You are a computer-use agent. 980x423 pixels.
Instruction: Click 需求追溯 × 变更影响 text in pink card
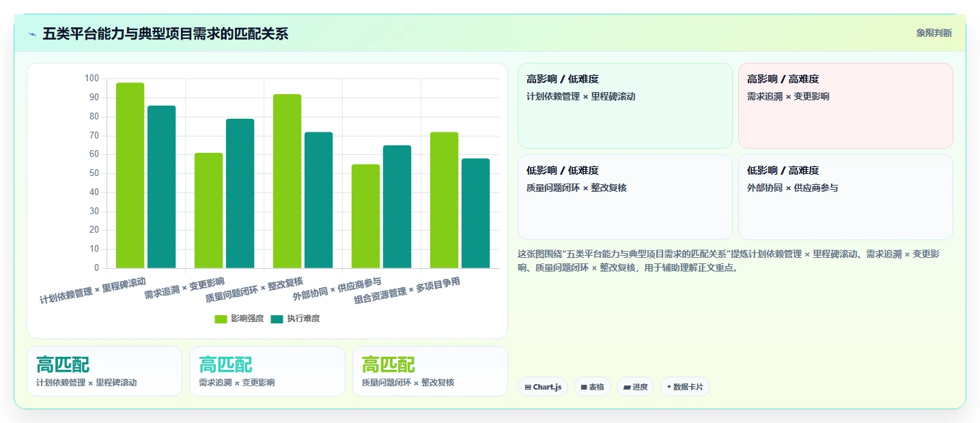click(788, 96)
